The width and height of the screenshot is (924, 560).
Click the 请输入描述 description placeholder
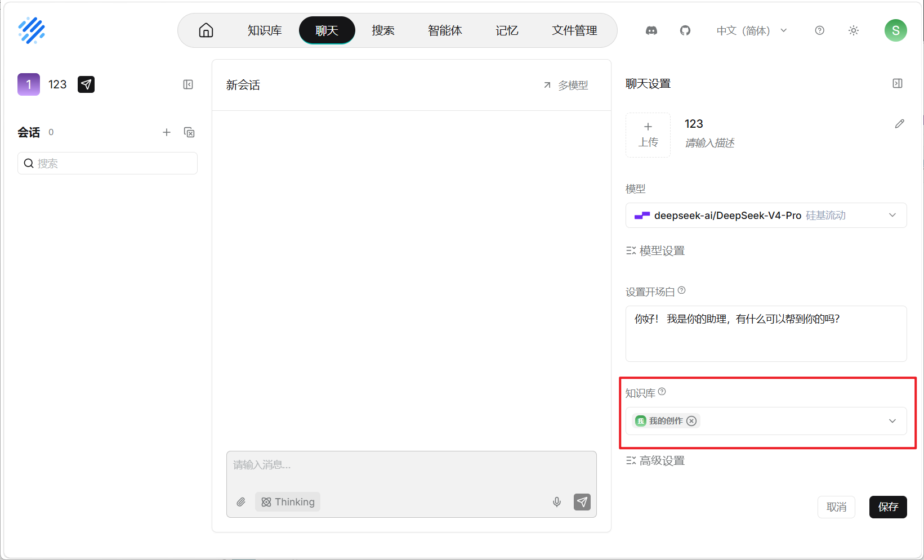tap(709, 143)
